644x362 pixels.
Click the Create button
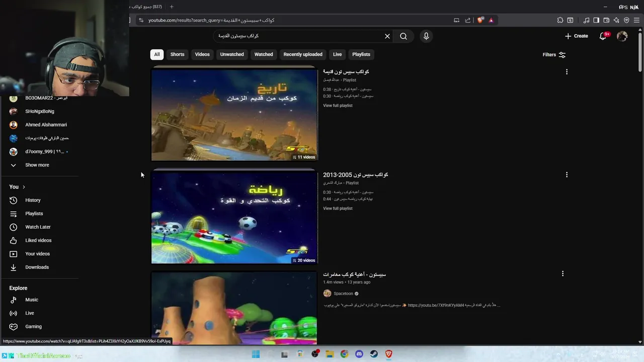pyautogui.click(x=577, y=36)
